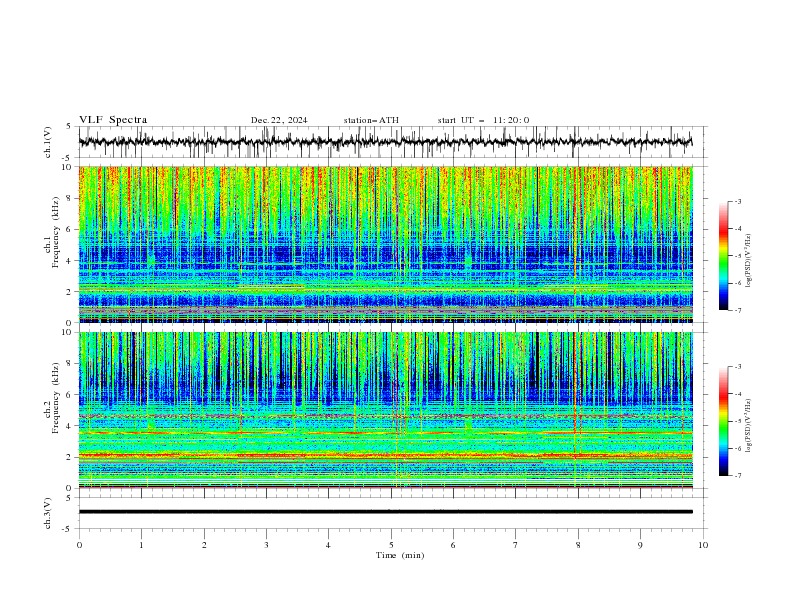The width and height of the screenshot is (792, 612).
Task: Click the "-7" tick on upper colorbar
Action: (x=737, y=310)
